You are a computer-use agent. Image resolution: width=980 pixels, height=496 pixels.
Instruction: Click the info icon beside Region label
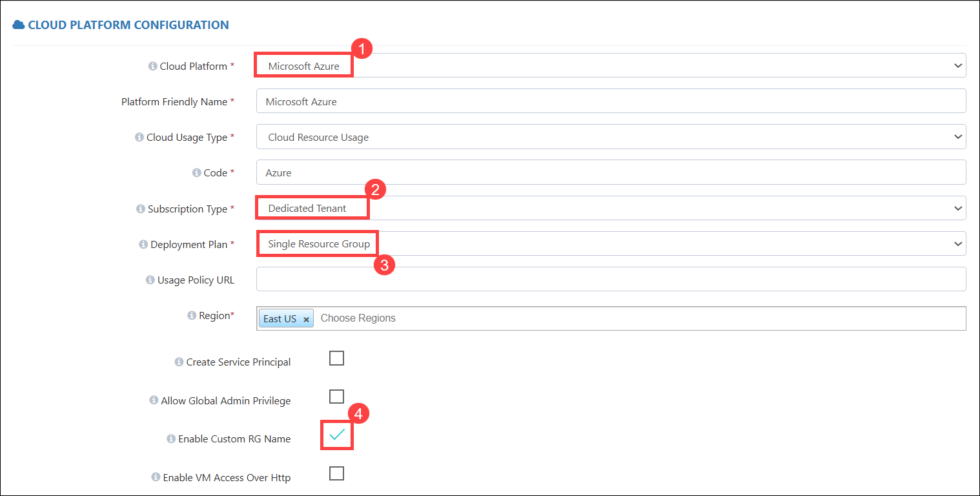192,316
